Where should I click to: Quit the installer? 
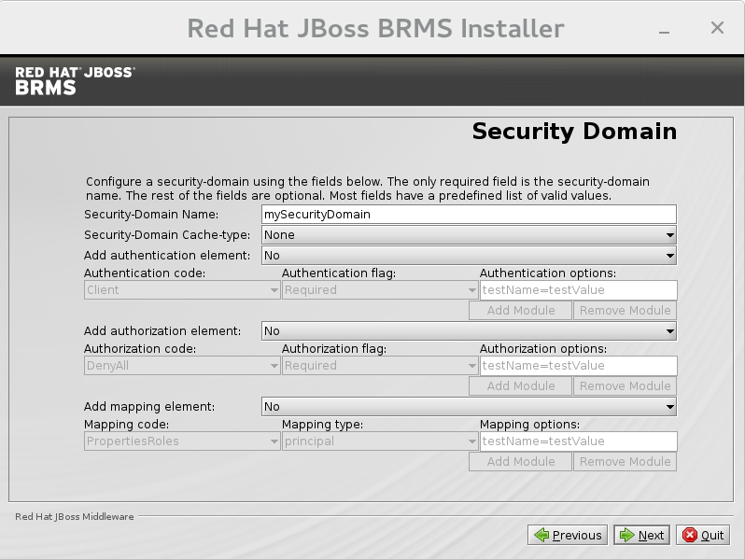[703, 536]
